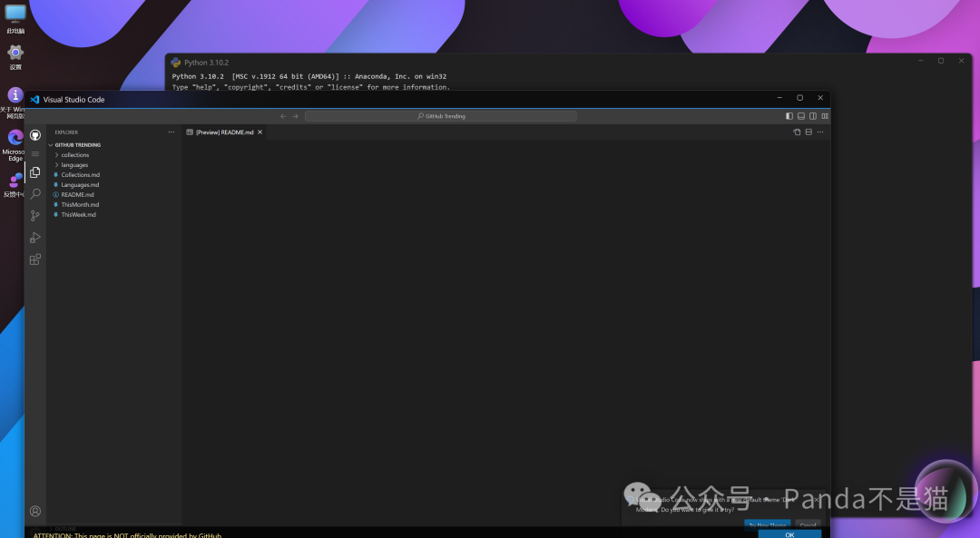This screenshot has width=980, height=538.
Task: Toggle the bottom panel layout icon
Action: point(801,116)
